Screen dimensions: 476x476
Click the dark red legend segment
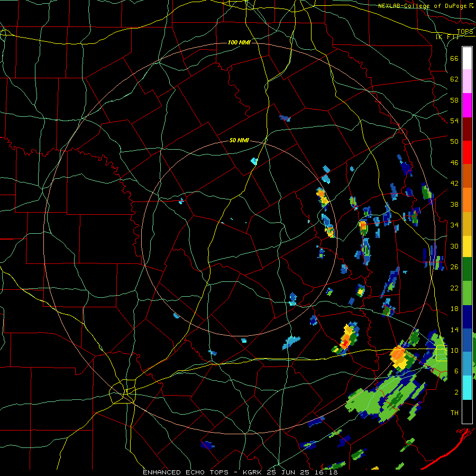[x=467, y=129]
